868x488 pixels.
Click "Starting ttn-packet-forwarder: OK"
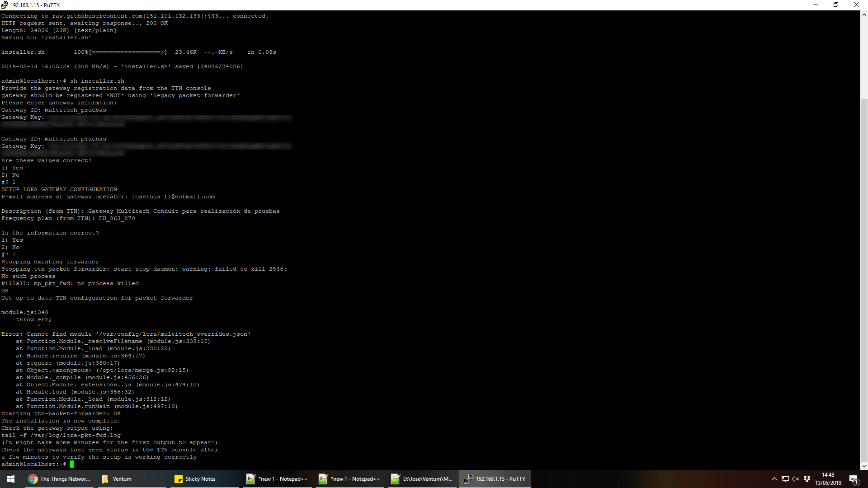click(x=61, y=413)
